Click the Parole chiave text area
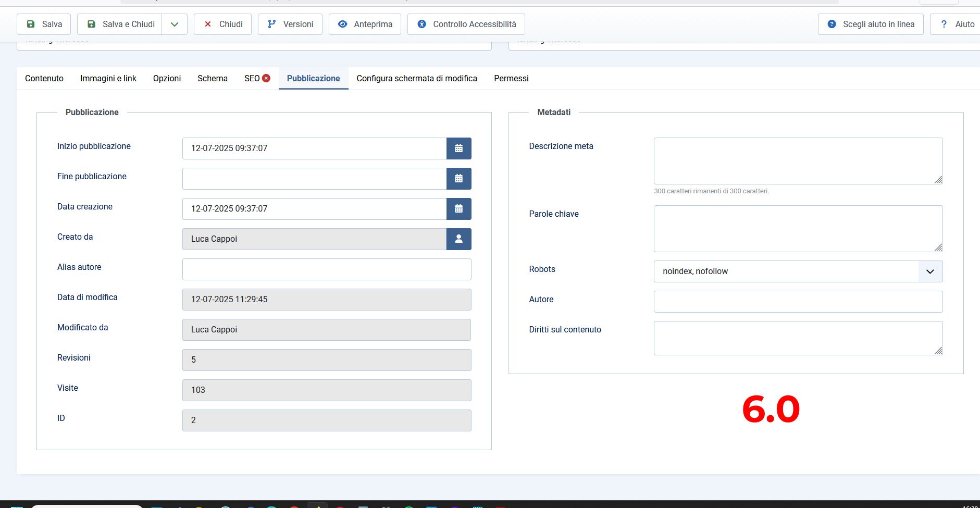This screenshot has height=508, width=980. [x=798, y=229]
